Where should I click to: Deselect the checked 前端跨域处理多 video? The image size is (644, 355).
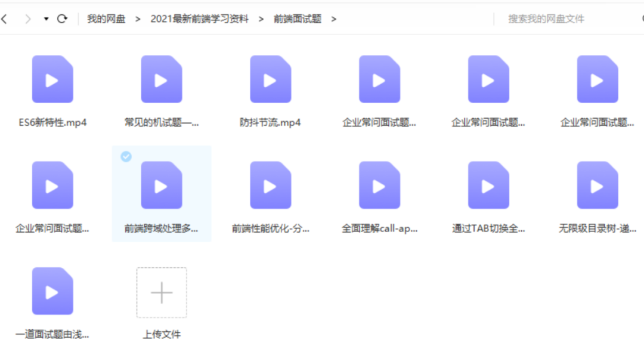tap(126, 157)
